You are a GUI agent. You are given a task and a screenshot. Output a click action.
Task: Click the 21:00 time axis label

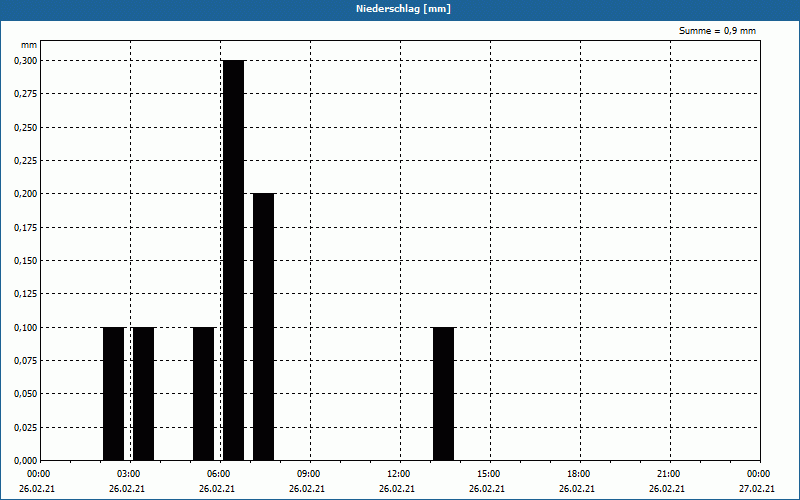[668, 474]
